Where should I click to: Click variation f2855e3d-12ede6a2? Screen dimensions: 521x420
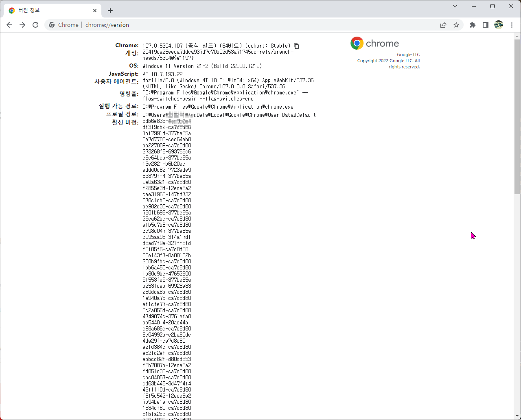pos(166,188)
